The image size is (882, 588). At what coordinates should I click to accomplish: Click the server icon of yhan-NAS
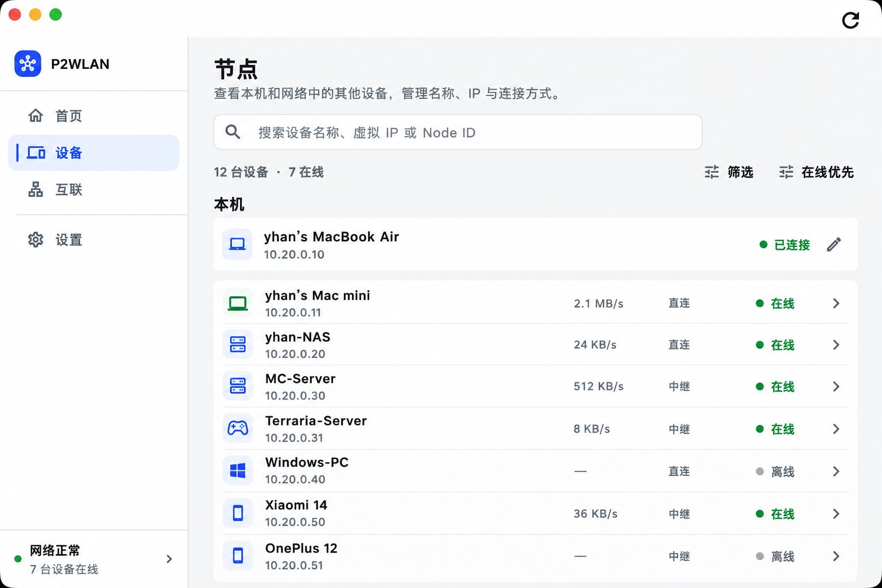click(x=238, y=345)
